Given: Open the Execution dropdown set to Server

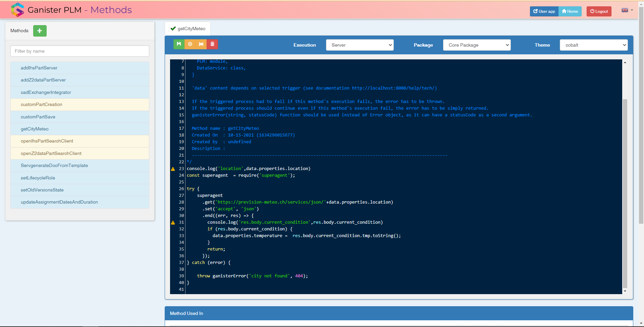Looking at the screenshot, I should 360,45.
